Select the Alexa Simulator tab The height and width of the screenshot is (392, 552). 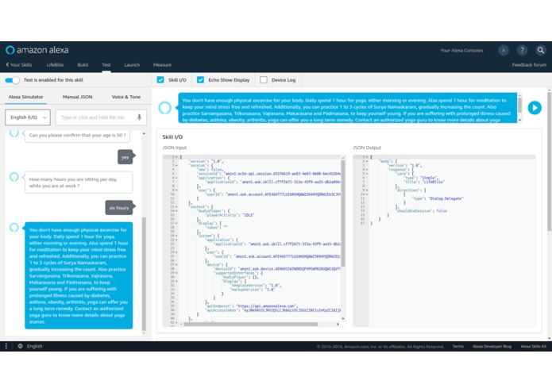[x=25, y=97]
